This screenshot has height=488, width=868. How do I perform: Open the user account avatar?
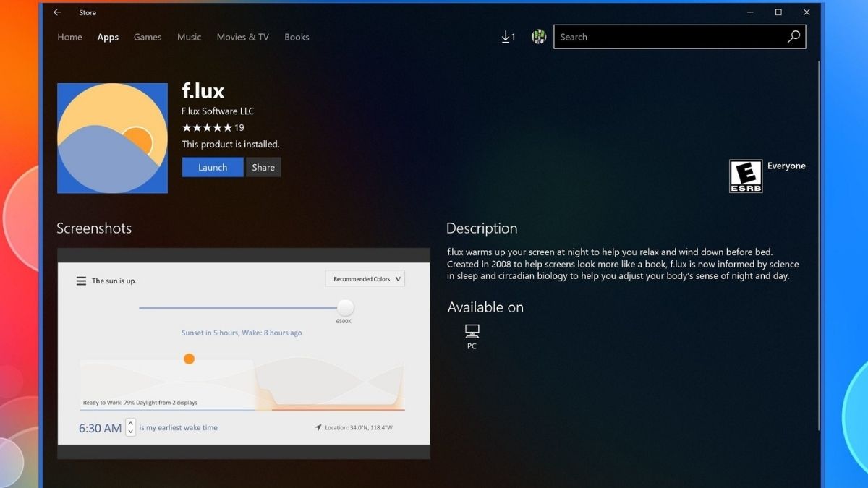tap(538, 37)
